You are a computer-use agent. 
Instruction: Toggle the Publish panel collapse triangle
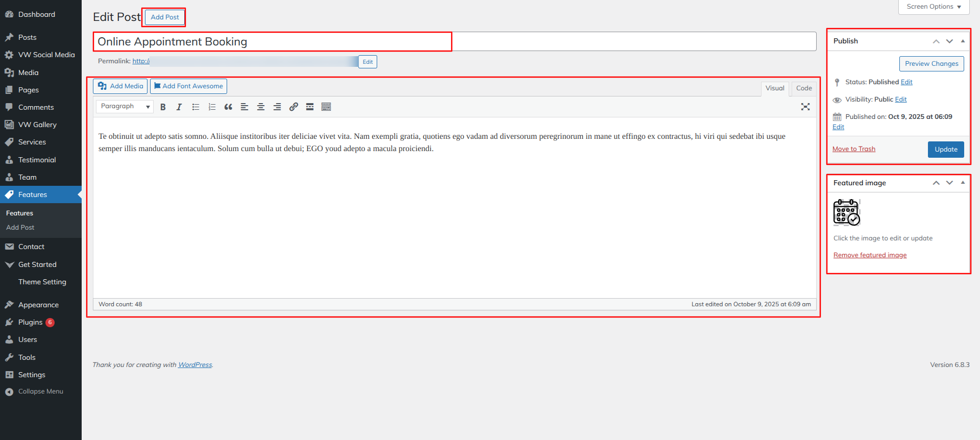point(963,41)
